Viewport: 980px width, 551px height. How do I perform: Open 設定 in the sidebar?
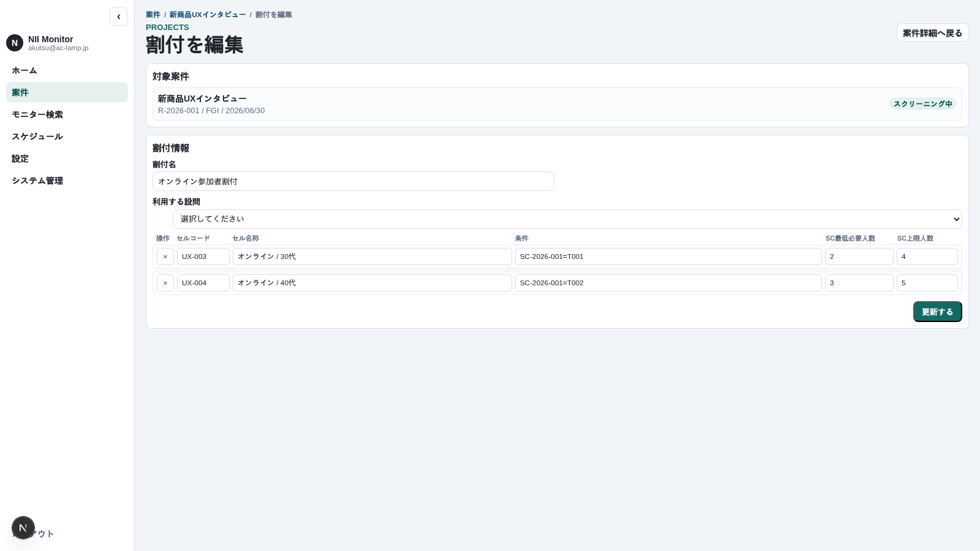pyautogui.click(x=67, y=159)
